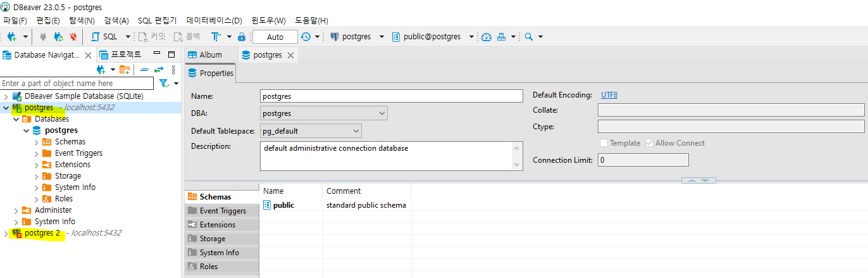
Task: Open SQL 편집기 menu
Action: (157, 20)
